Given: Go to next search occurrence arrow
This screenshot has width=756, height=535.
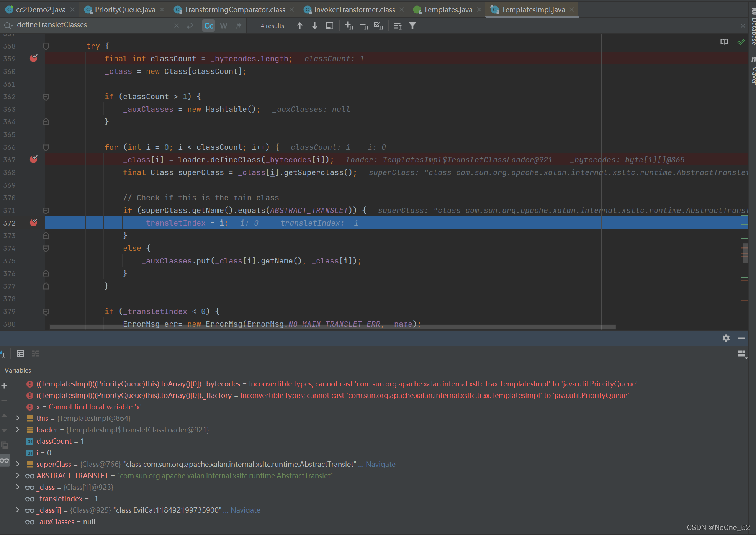Looking at the screenshot, I should coord(315,26).
